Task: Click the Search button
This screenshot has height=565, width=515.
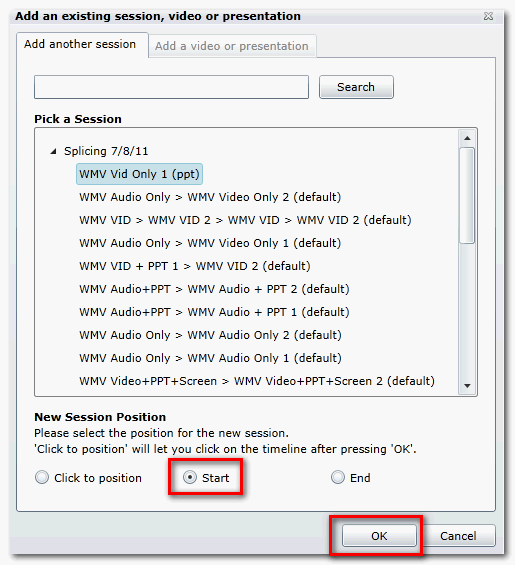Action: [x=356, y=87]
